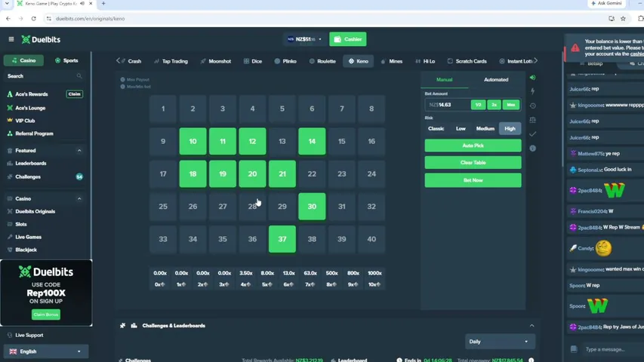Switch to the Automated betting tab
This screenshot has width=644, height=362.
[496, 80]
